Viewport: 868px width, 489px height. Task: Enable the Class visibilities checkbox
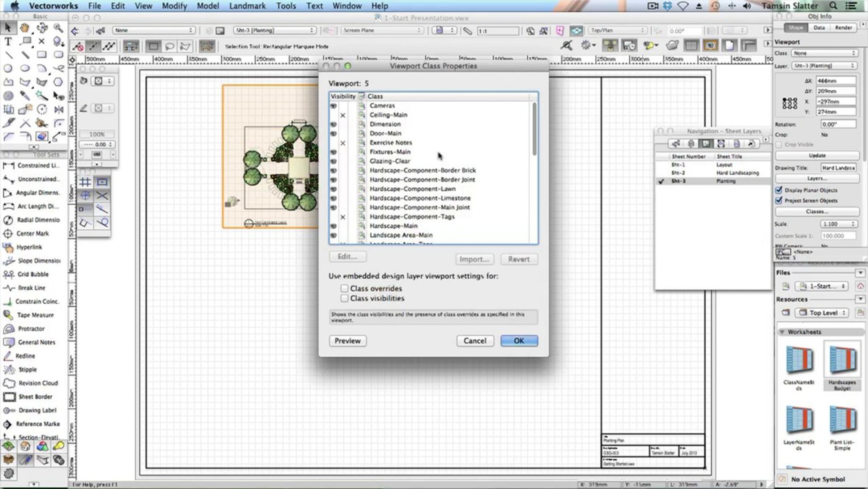click(344, 298)
